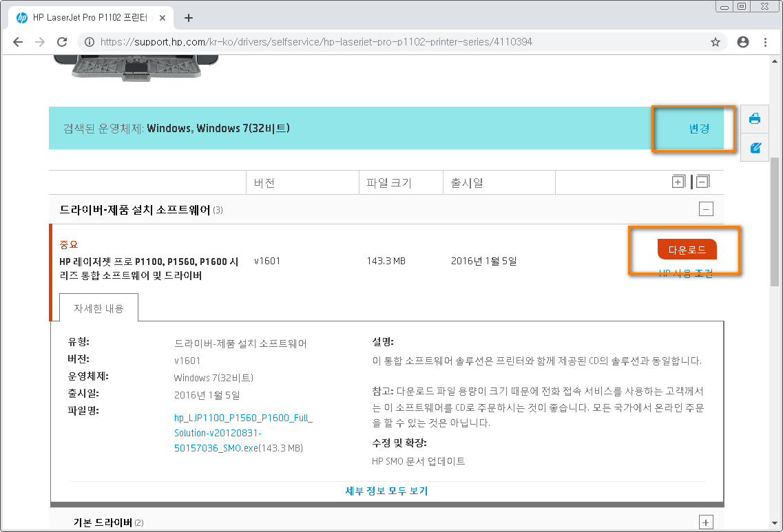Screen dimensions: 783x532
Task: Click 변경 to change operating system
Action: tap(698, 129)
